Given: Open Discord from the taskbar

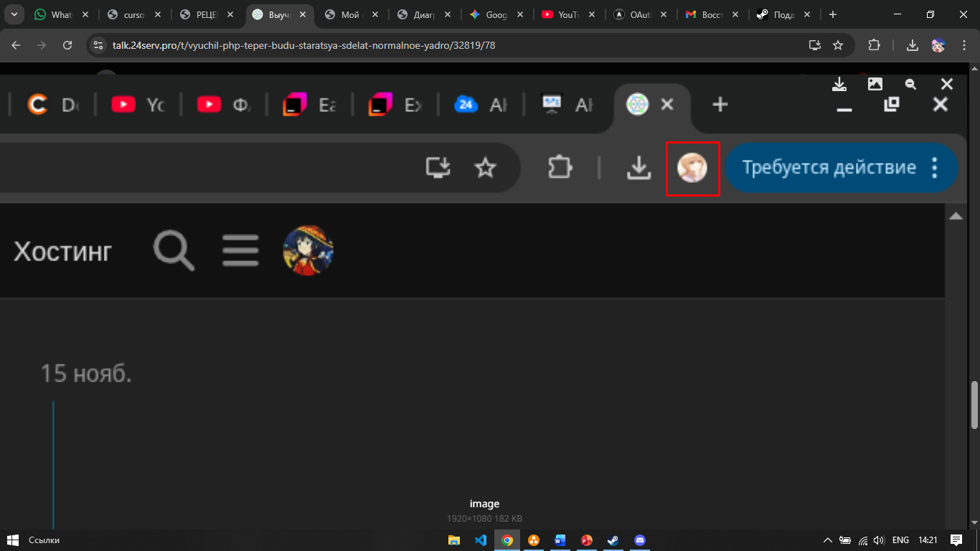Looking at the screenshot, I should (640, 540).
